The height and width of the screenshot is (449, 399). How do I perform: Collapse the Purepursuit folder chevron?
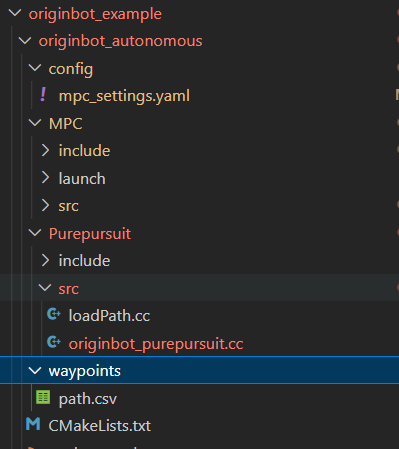(35, 233)
